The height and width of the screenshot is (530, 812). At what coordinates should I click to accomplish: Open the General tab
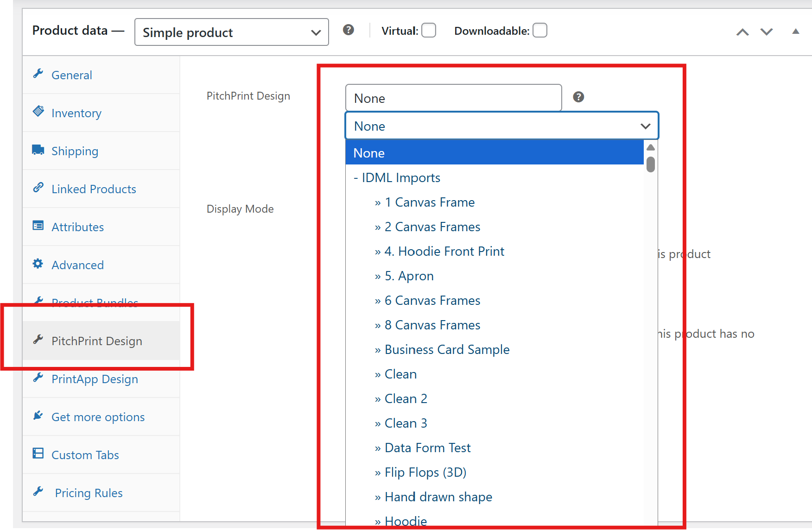[101, 75]
